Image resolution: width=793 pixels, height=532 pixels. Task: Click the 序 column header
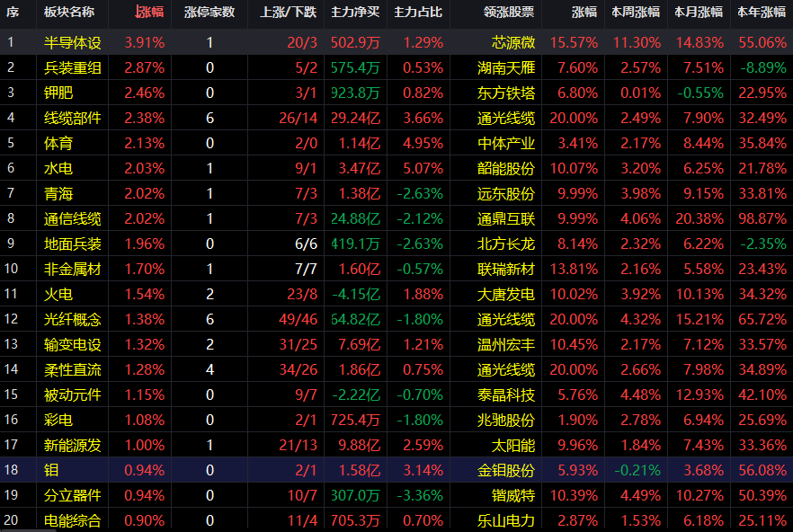click(13, 12)
